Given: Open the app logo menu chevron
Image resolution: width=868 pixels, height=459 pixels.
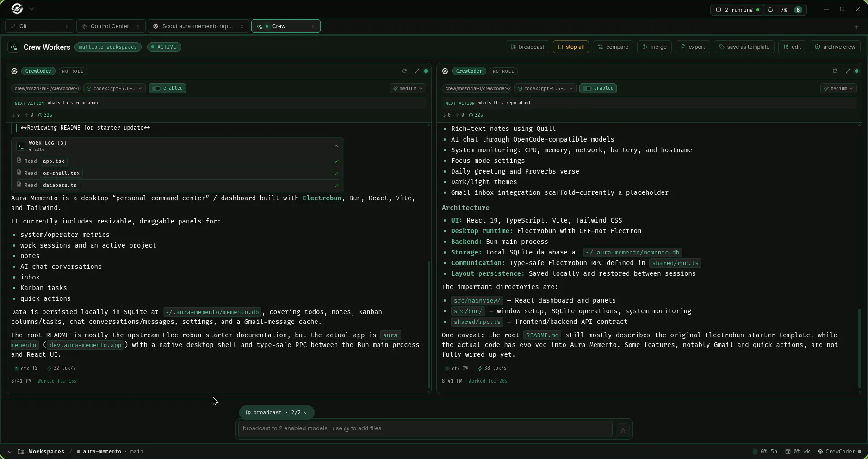Looking at the screenshot, I should (31, 9).
